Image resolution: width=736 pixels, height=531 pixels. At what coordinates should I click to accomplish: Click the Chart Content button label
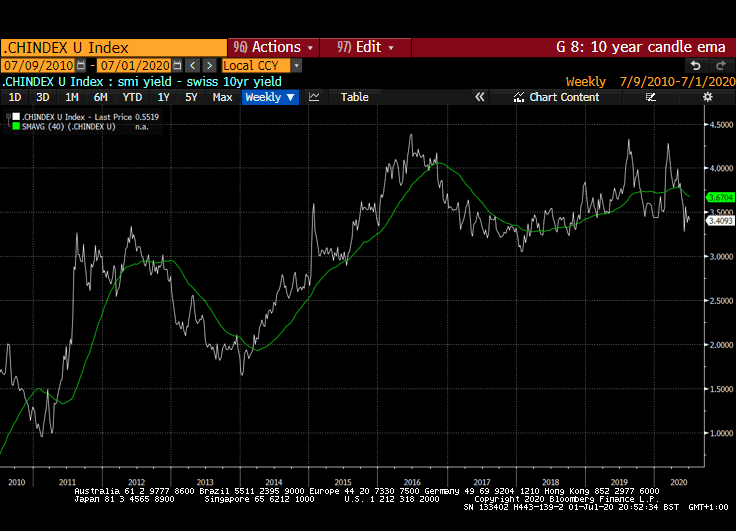[564, 97]
